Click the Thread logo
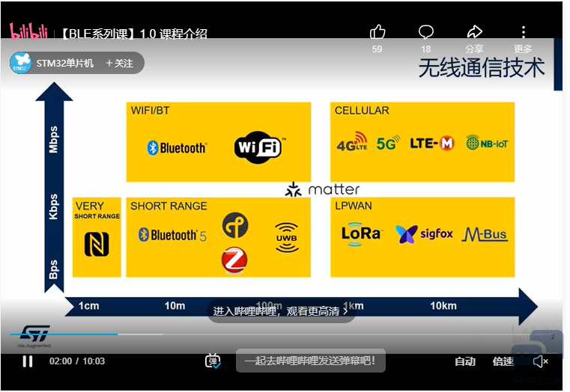The height and width of the screenshot is (392, 570). (235, 225)
